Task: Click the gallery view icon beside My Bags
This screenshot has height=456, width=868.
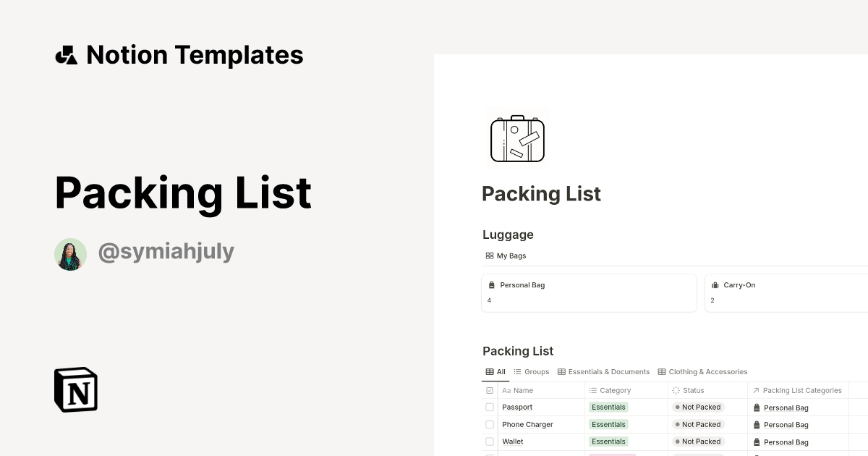Action: point(489,256)
